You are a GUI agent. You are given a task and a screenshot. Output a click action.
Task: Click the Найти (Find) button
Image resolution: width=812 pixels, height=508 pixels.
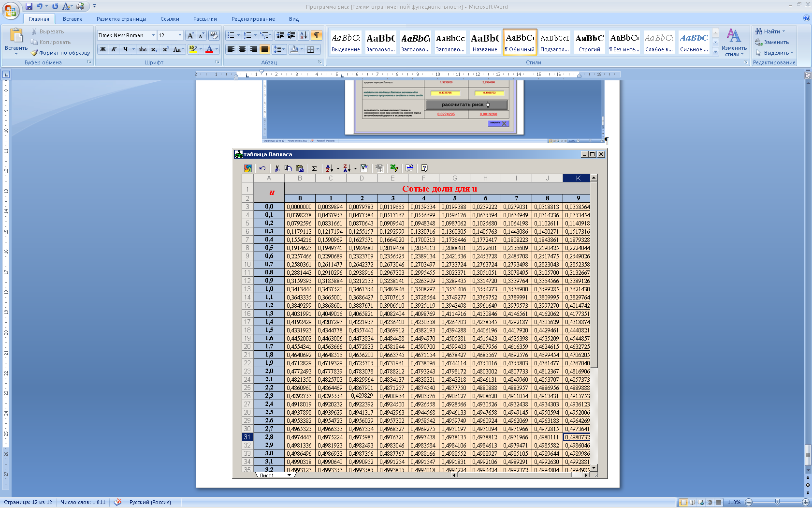point(771,31)
